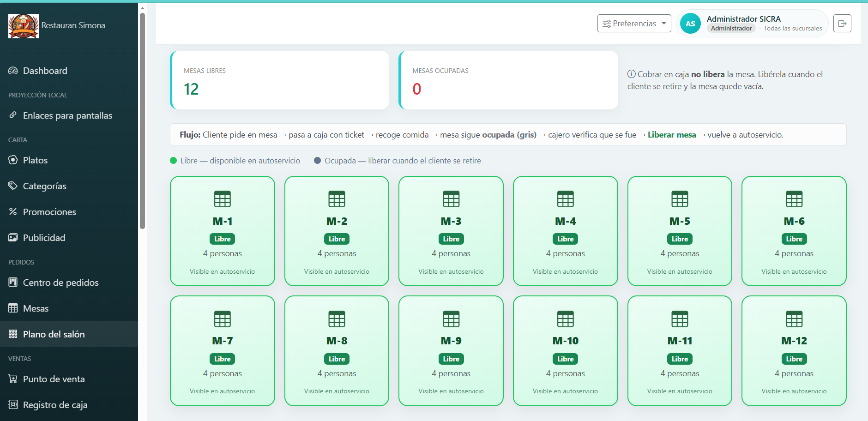Select table M-10 card

pos(566,351)
